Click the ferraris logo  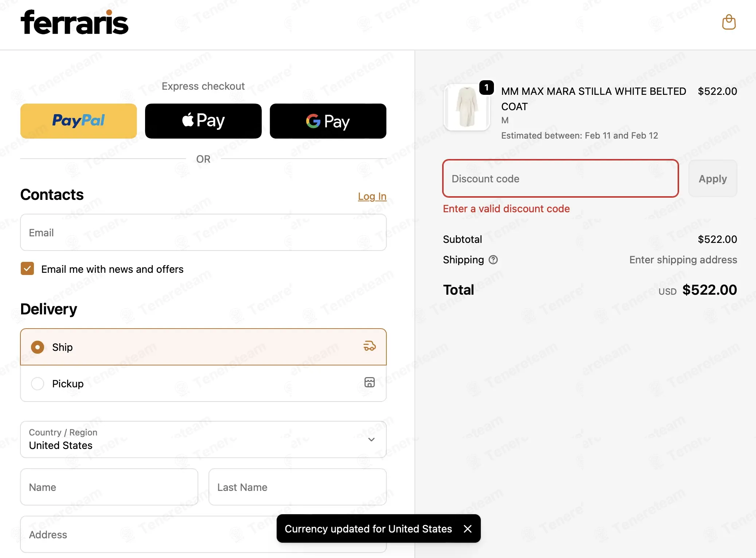pyautogui.click(x=74, y=22)
